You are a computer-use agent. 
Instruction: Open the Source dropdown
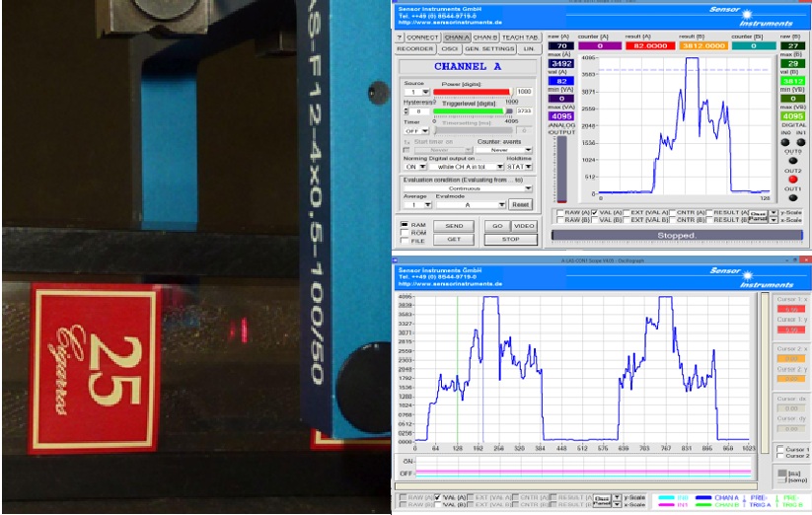[417, 92]
